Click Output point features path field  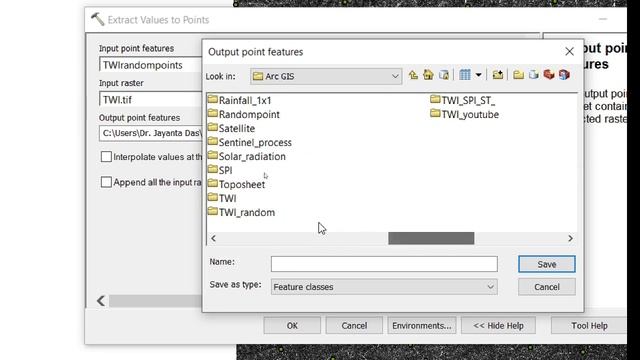click(151, 133)
